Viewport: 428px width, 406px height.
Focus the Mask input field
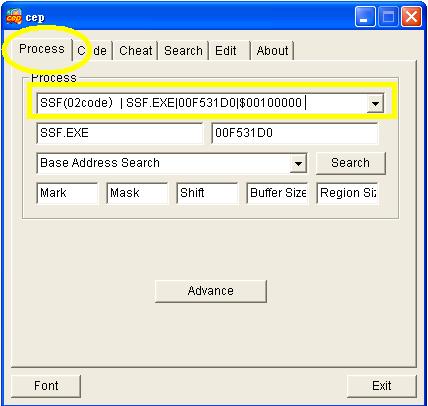pos(137,193)
